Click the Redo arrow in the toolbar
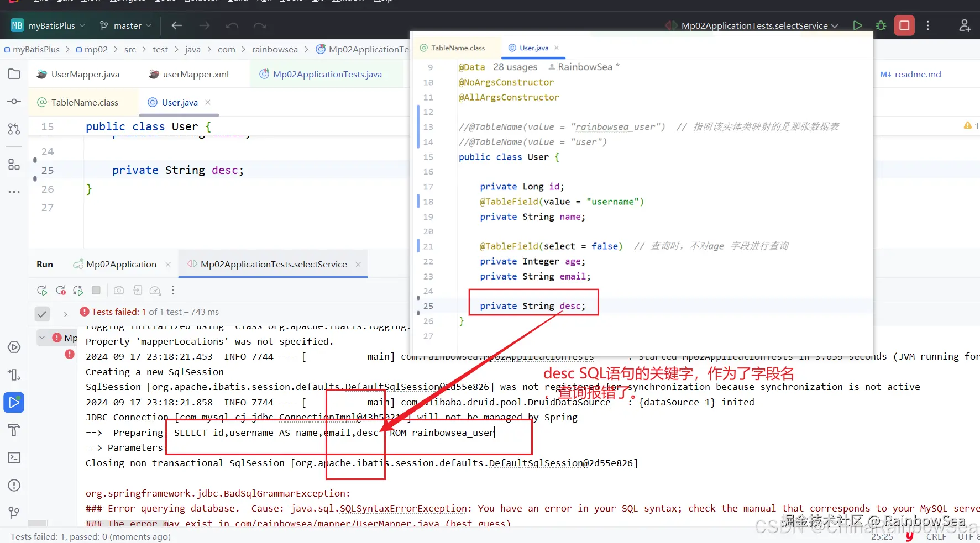The height and width of the screenshot is (543, 980). pos(260,25)
